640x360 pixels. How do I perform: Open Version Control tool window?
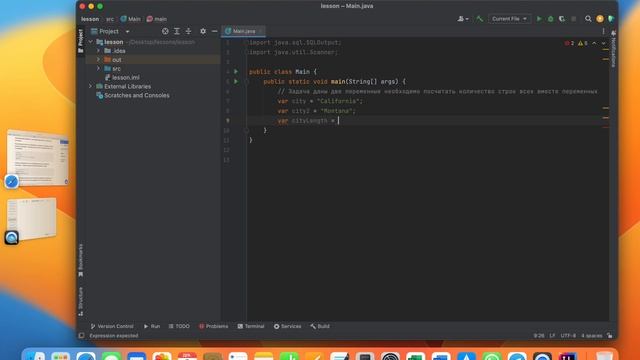pyautogui.click(x=112, y=326)
